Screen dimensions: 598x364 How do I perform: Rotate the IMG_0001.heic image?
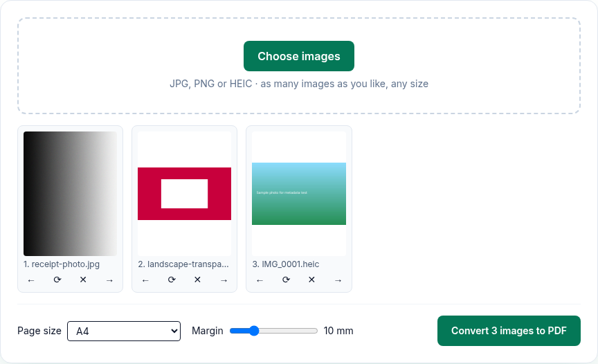[x=286, y=280]
